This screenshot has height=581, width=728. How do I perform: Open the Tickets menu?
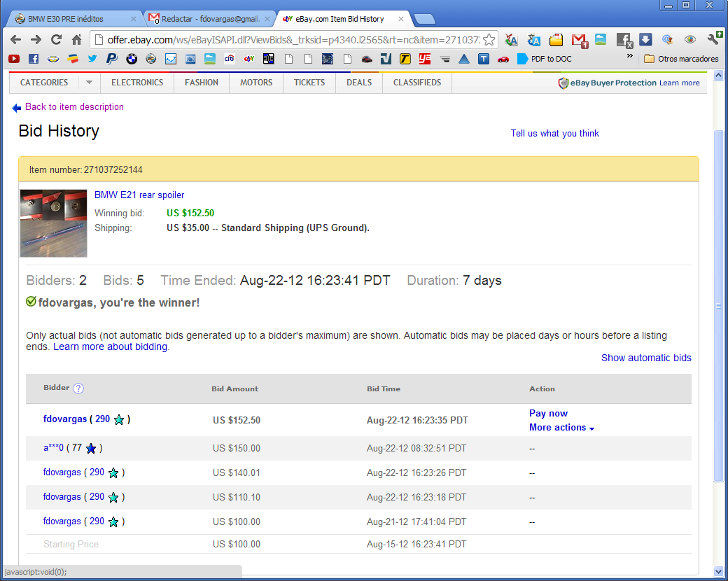[309, 83]
